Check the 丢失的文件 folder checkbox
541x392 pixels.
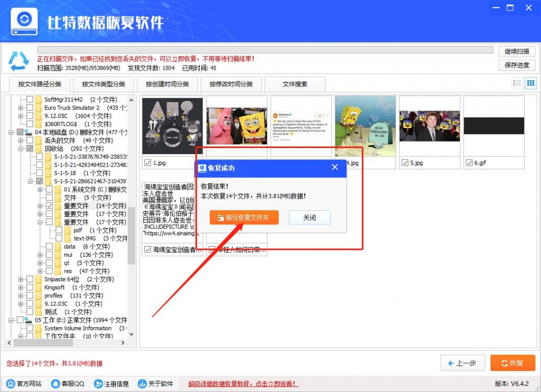(x=30, y=141)
